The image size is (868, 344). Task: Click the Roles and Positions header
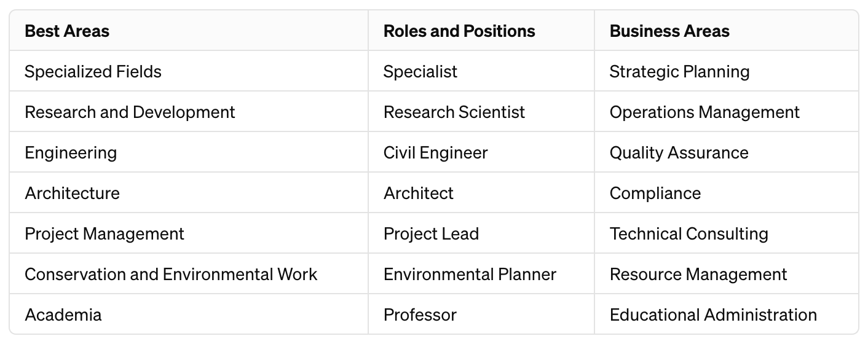pos(459,31)
